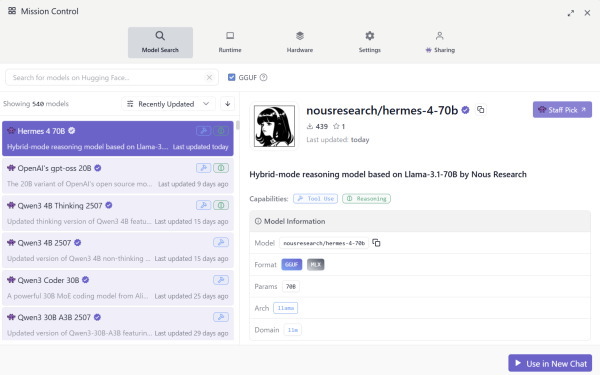Click tool use badge on gpt-oss 20B row
600x375 pixels.
coord(204,168)
